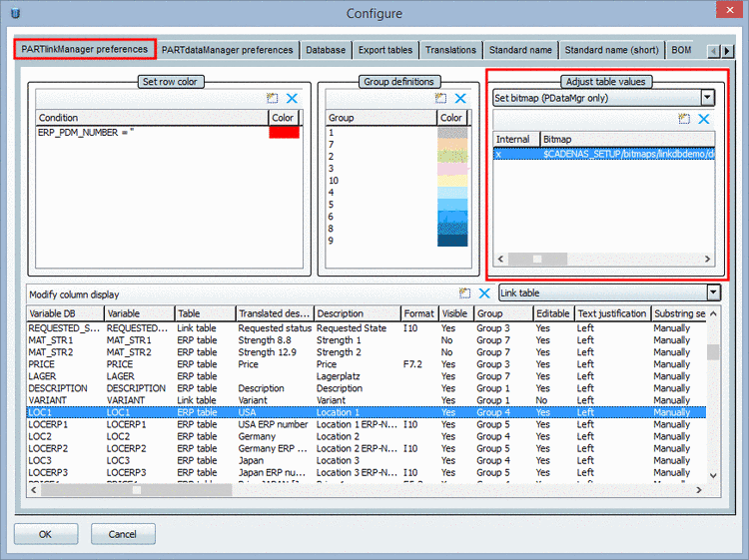Select the PRICE variable row
This screenshot has height=560, width=749.
(x=367, y=364)
